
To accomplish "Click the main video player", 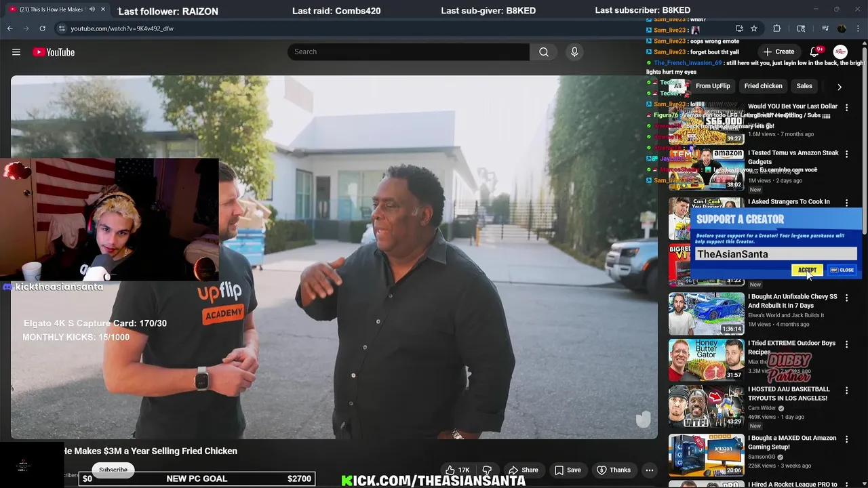I will click(334, 258).
